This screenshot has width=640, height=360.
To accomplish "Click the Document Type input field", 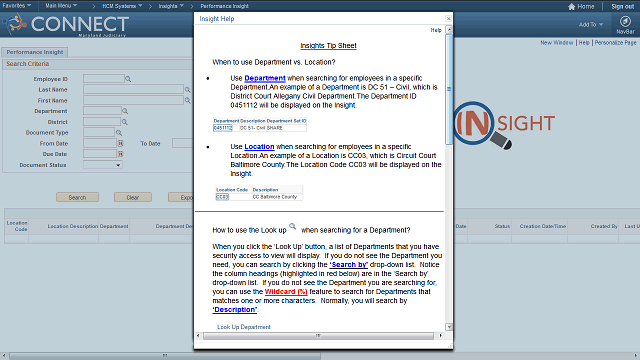I will (x=99, y=132).
